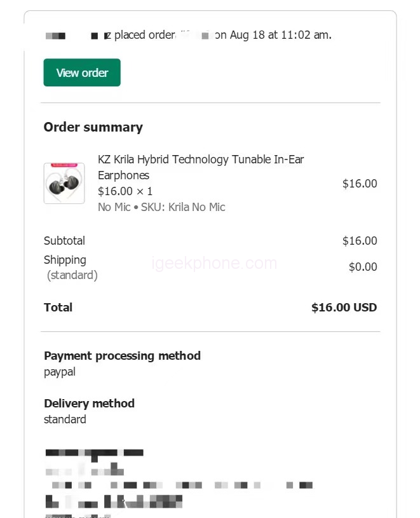Click the bold Total label
Screen dimensions: 420x518
coord(58,308)
